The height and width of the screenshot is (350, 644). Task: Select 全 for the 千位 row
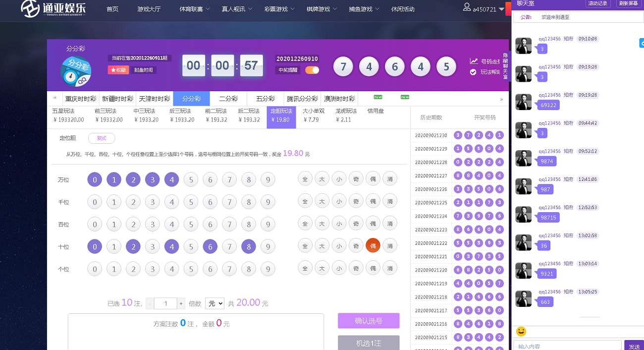[x=305, y=201]
